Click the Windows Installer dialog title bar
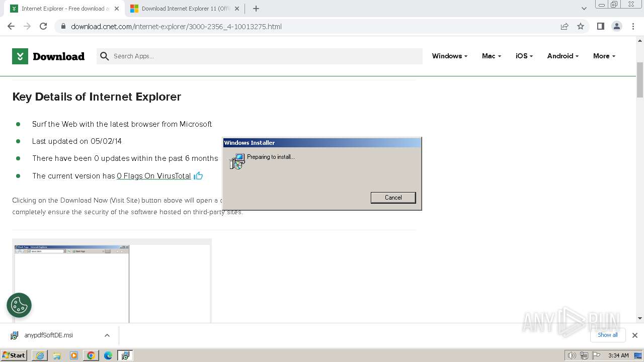Image resolution: width=644 pixels, height=362 pixels. point(322,143)
